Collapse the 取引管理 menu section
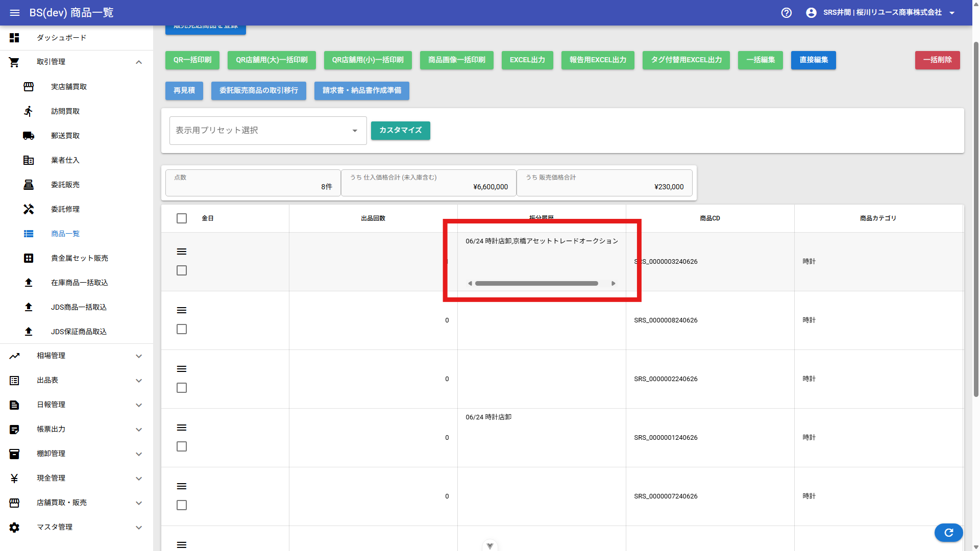The width and height of the screenshot is (980, 551). [x=139, y=62]
